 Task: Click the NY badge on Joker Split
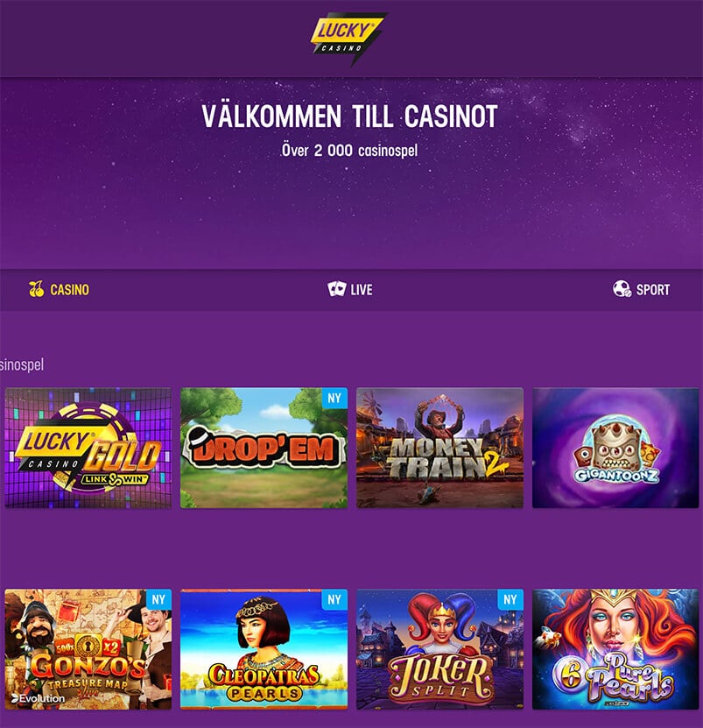tap(510, 599)
